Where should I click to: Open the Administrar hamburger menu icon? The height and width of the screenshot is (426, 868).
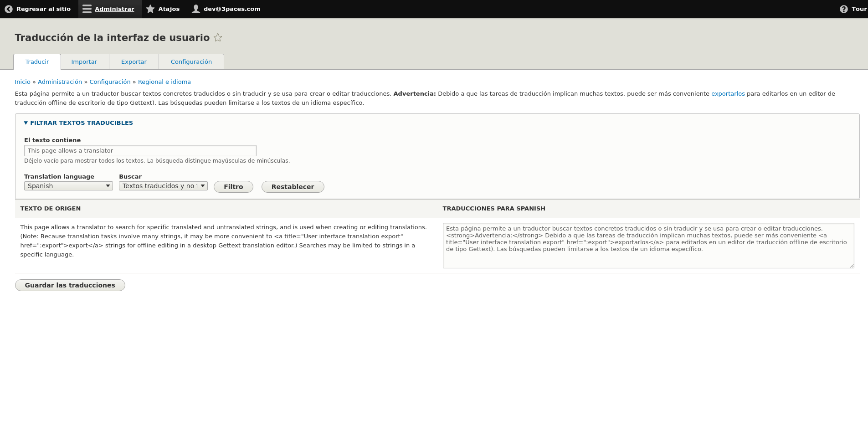pos(87,9)
